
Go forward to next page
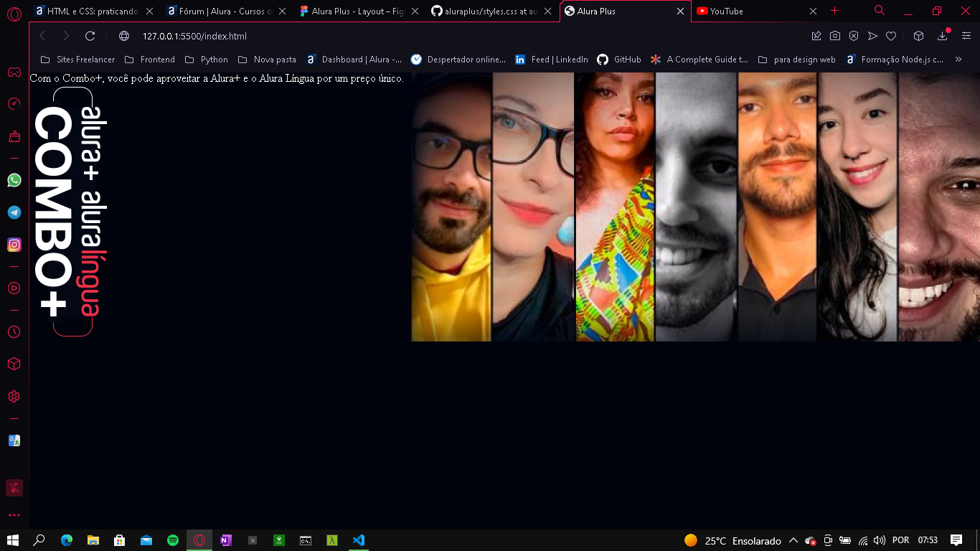(x=66, y=36)
